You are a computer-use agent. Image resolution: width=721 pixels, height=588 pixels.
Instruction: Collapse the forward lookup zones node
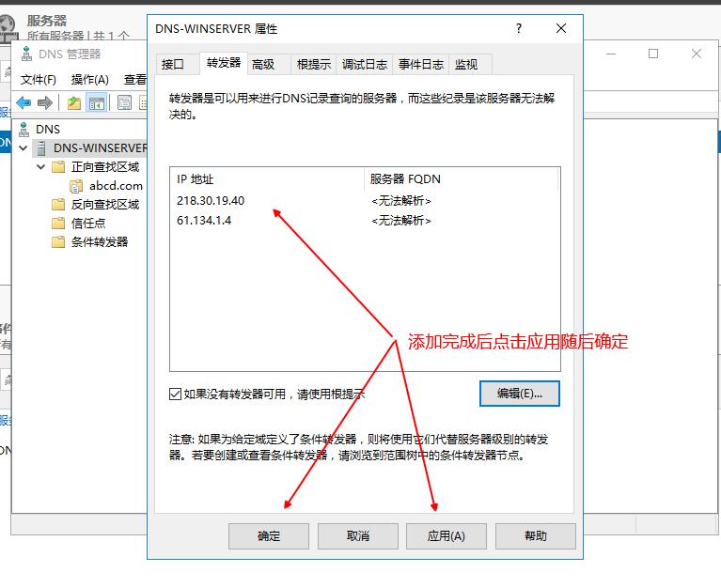click(x=41, y=167)
